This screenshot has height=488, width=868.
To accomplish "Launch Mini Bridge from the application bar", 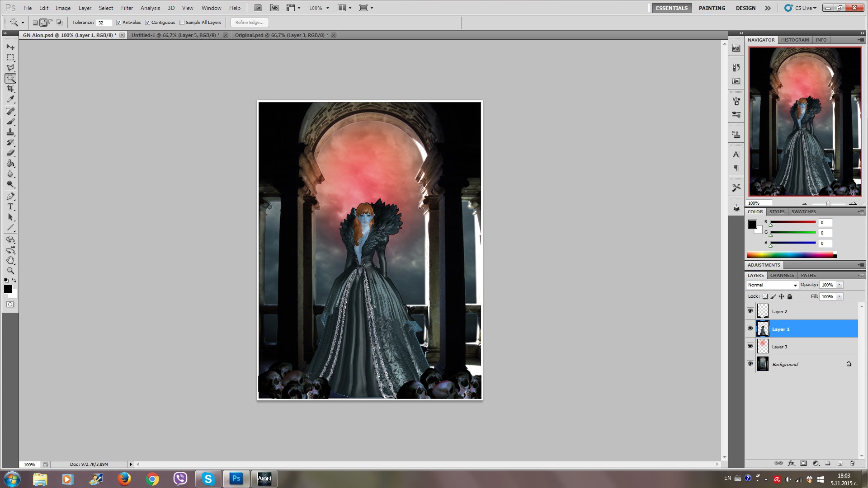I will [274, 8].
